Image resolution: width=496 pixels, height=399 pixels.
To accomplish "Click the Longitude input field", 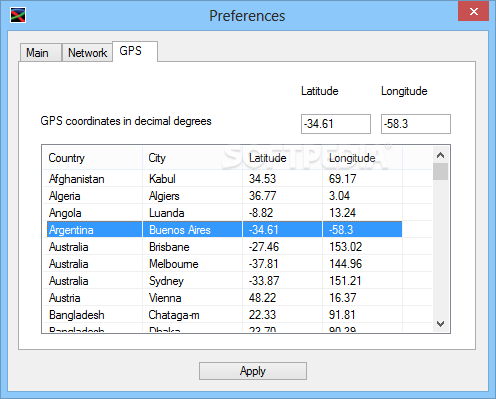I will (x=416, y=124).
